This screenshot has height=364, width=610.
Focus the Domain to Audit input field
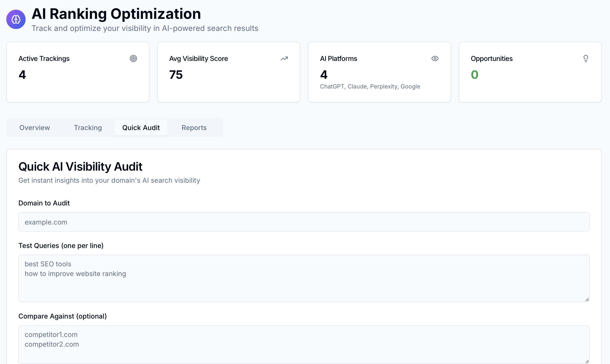(304, 222)
